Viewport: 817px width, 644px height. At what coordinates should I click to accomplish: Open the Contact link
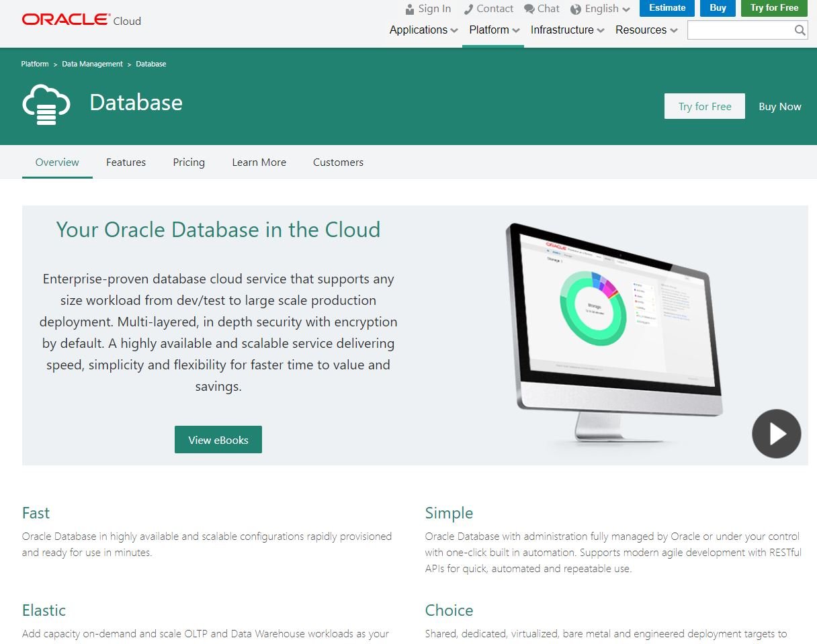click(495, 9)
